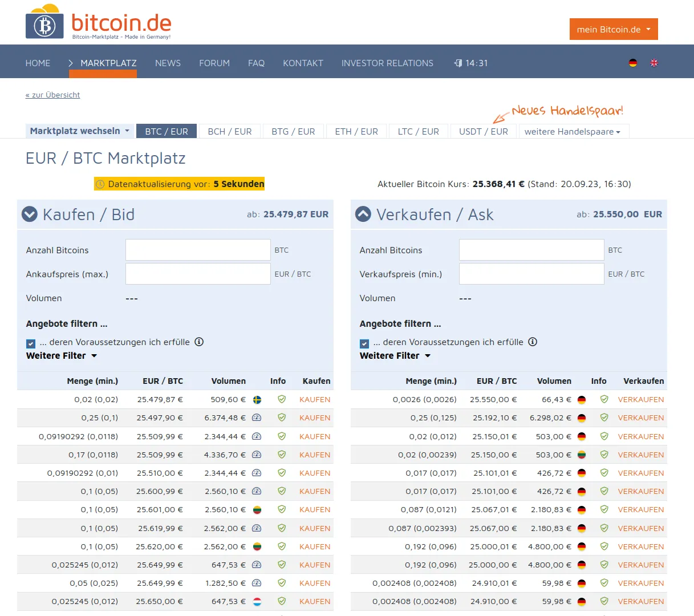
Task: Click the green verified shield in the first bid row
Action: [281, 399]
